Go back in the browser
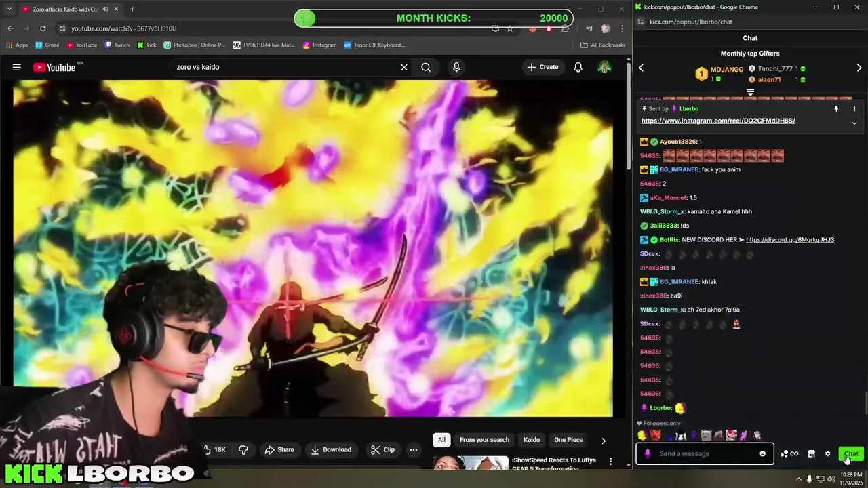Viewport: 868px width, 488px height. point(10,28)
